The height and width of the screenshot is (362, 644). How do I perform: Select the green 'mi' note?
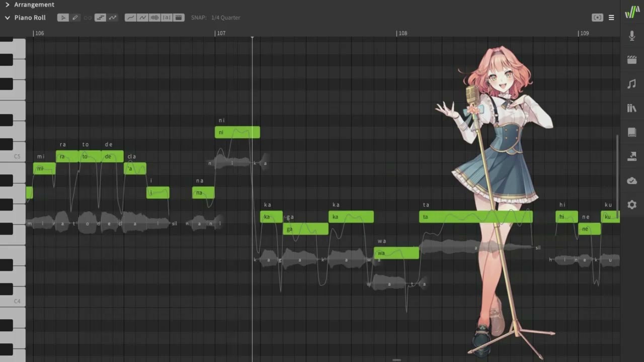tap(44, 168)
